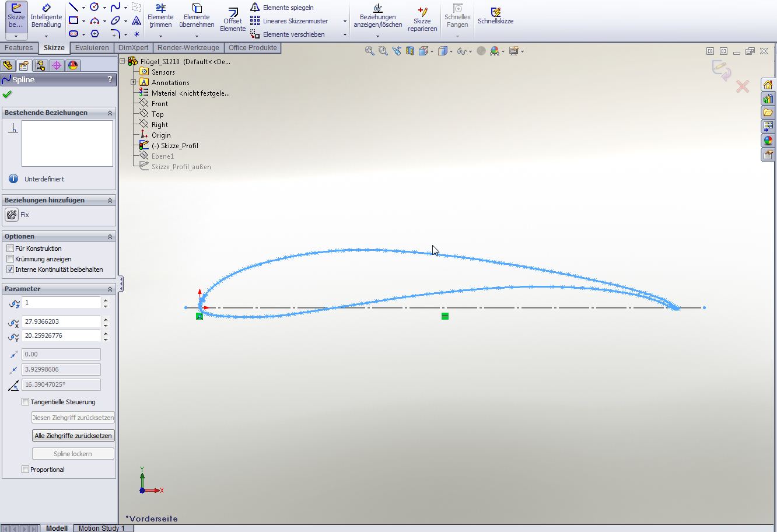Click the spline X coordinate field
This screenshot has height=532, width=777.
[61, 321]
